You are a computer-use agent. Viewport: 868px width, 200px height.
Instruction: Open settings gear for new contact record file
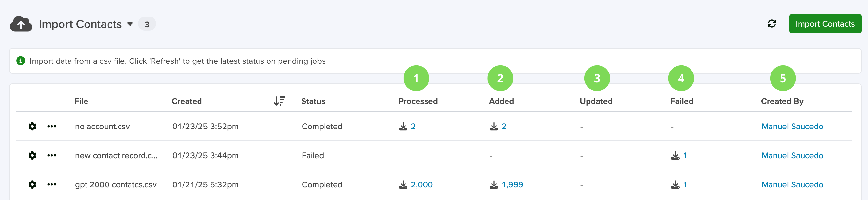pos(32,156)
